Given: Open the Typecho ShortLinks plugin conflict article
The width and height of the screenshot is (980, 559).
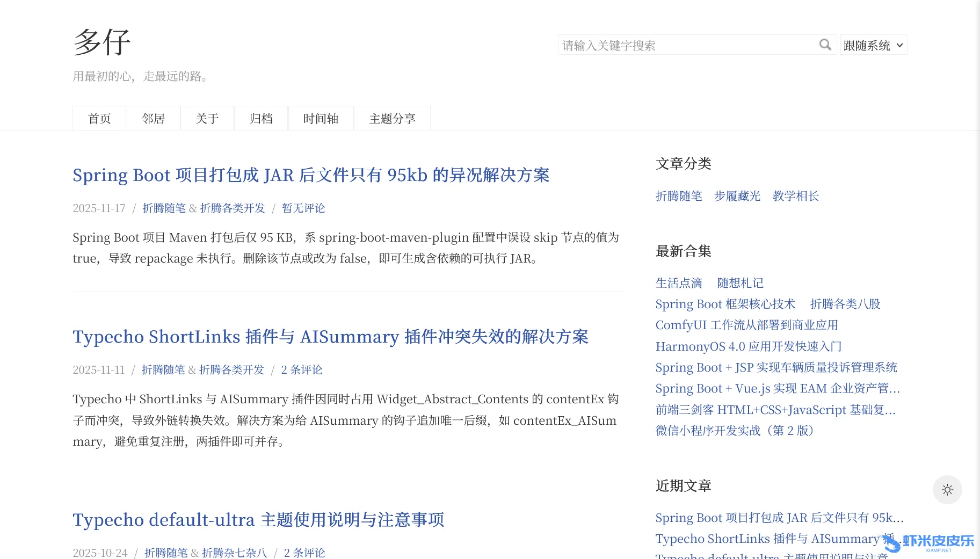Looking at the screenshot, I should (x=330, y=337).
